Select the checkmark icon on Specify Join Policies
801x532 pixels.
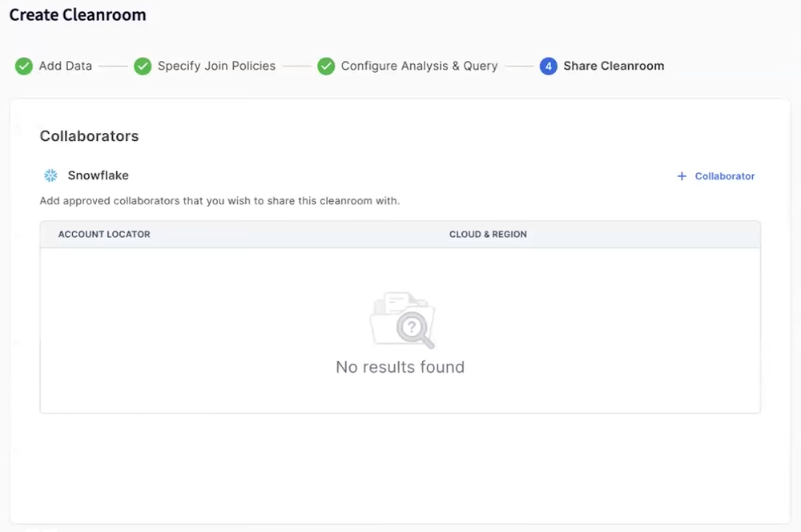pos(143,66)
